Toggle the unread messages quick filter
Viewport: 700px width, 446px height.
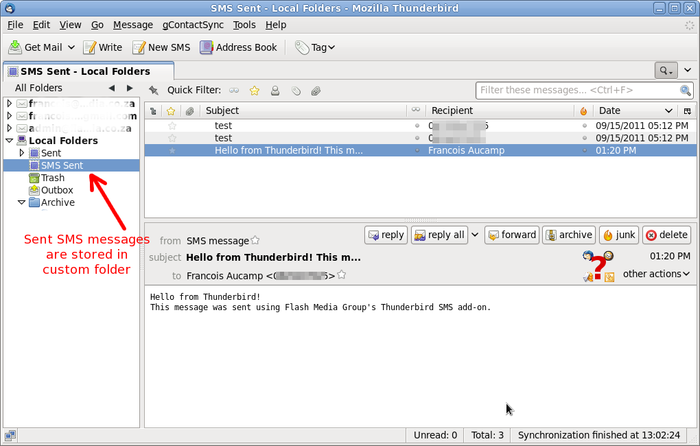tap(234, 91)
